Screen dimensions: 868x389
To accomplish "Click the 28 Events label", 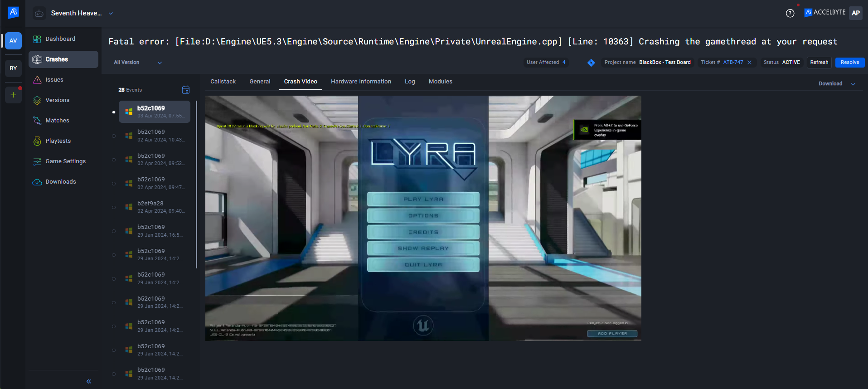I will 130,90.
